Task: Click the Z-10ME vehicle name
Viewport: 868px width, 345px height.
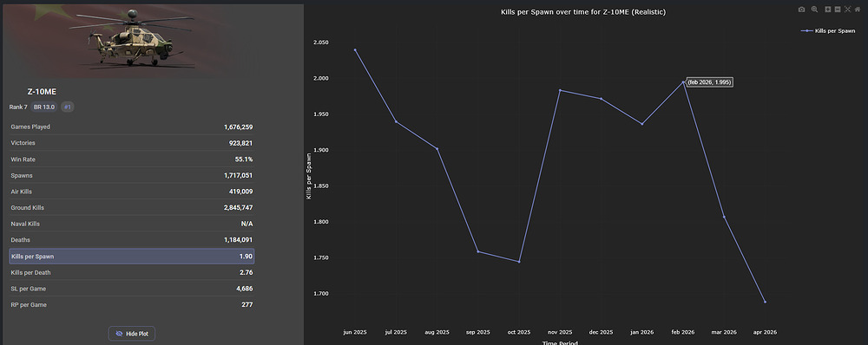Action: click(42, 92)
